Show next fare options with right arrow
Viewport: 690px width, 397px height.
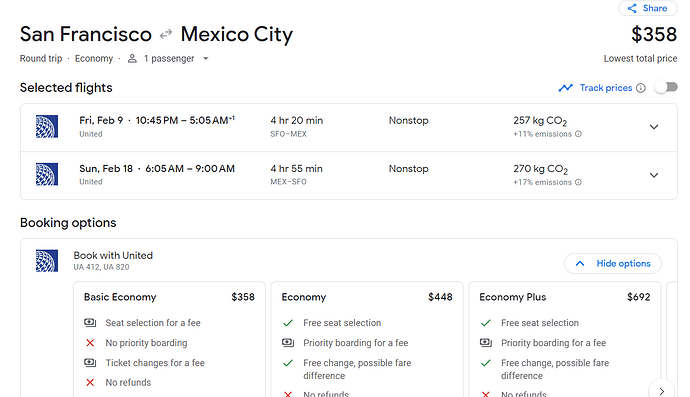(661, 391)
